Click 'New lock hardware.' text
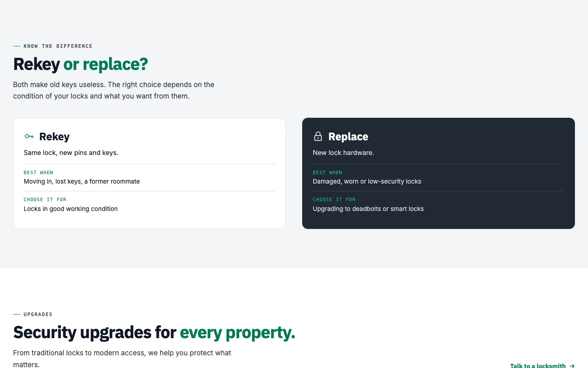Image resolution: width=588 pixels, height=368 pixels. (x=343, y=153)
